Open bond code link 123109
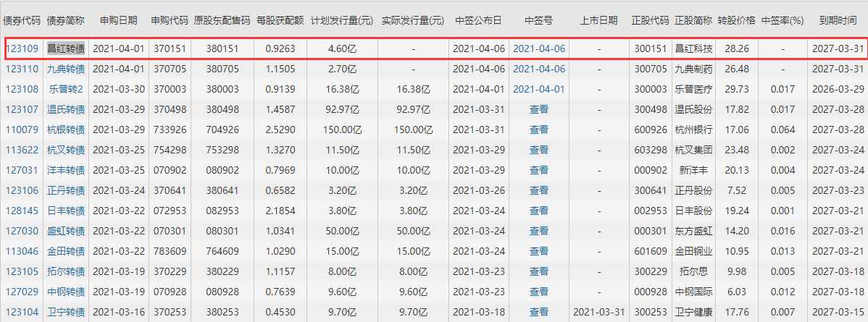868x322 pixels. click(x=22, y=48)
